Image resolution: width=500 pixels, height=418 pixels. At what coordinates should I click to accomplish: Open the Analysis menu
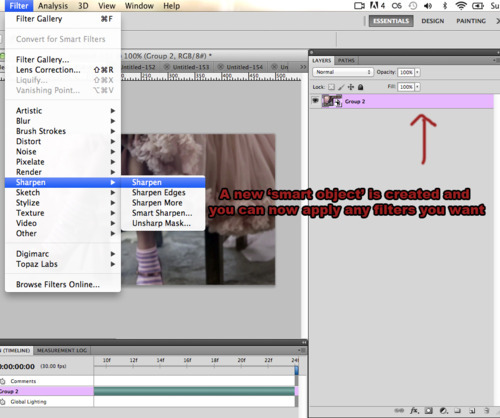tap(53, 6)
